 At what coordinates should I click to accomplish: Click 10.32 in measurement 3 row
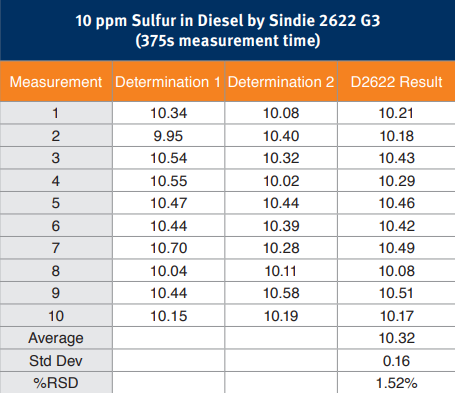(x=281, y=158)
